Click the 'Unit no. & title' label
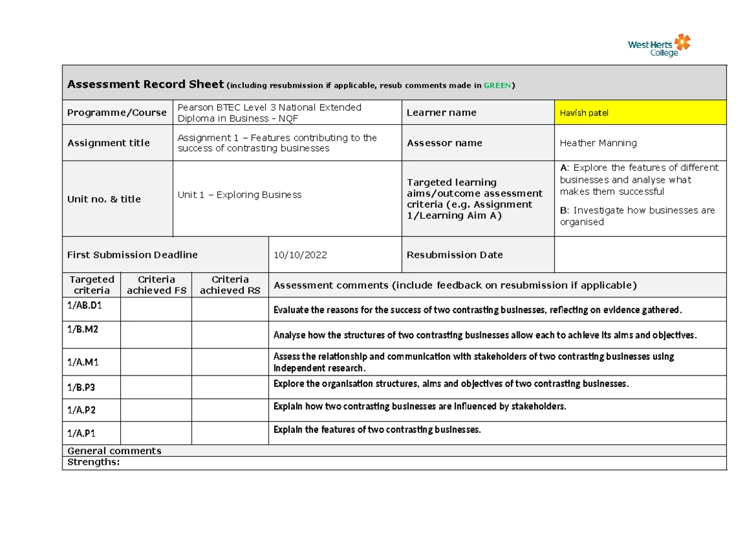 [x=104, y=199]
